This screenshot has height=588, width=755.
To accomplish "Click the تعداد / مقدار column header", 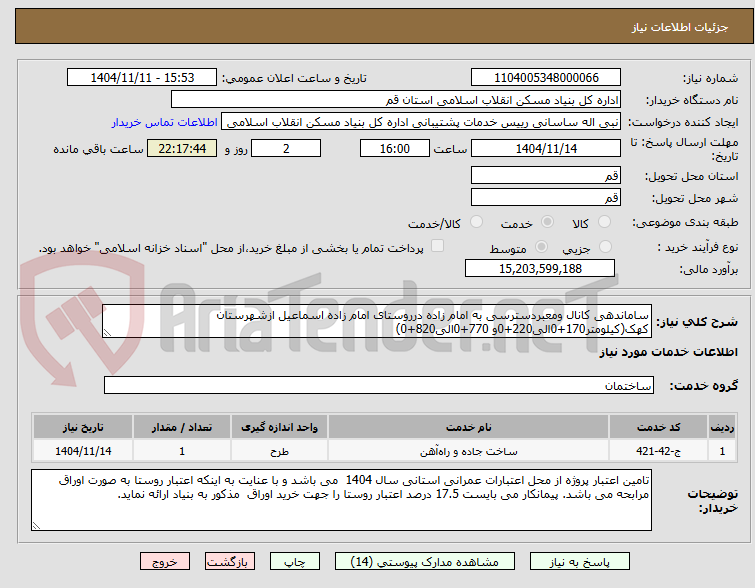I will pyautogui.click(x=182, y=427).
